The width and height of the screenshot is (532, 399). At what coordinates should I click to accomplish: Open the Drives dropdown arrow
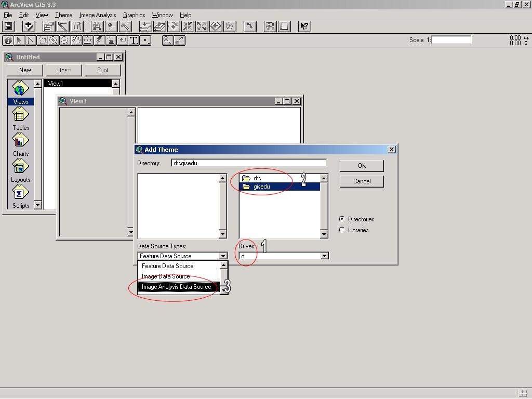[324, 256]
